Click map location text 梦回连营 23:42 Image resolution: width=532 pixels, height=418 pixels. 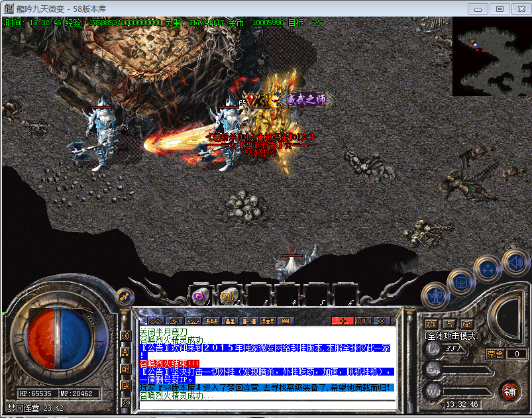tap(35, 408)
